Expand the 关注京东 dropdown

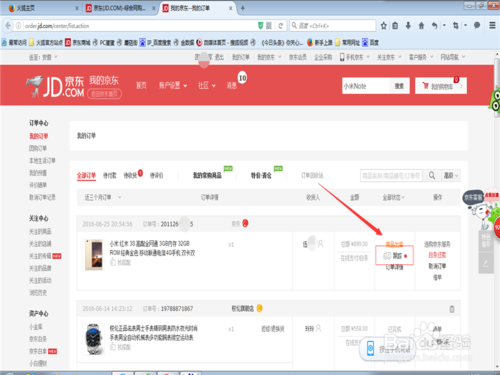click(x=389, y=57)
